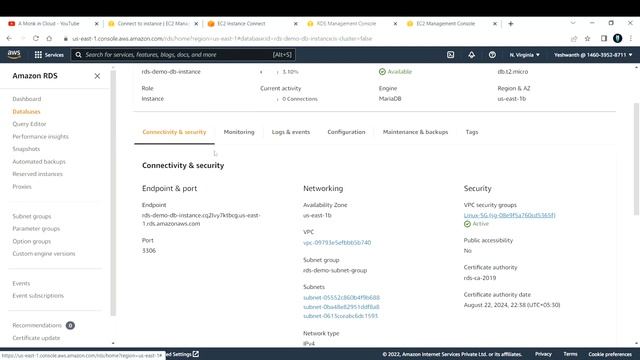This screenshot has height=360, width=640.
Task: Switch to the Configuration tab
Action: click(346, 132)
